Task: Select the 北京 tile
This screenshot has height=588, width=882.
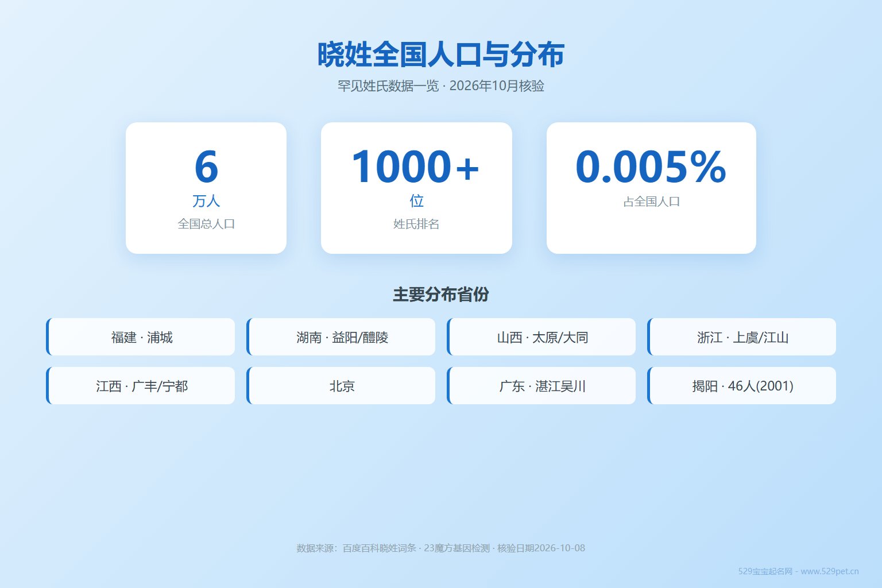Action: pyautogui.click(x=341, y=386)
